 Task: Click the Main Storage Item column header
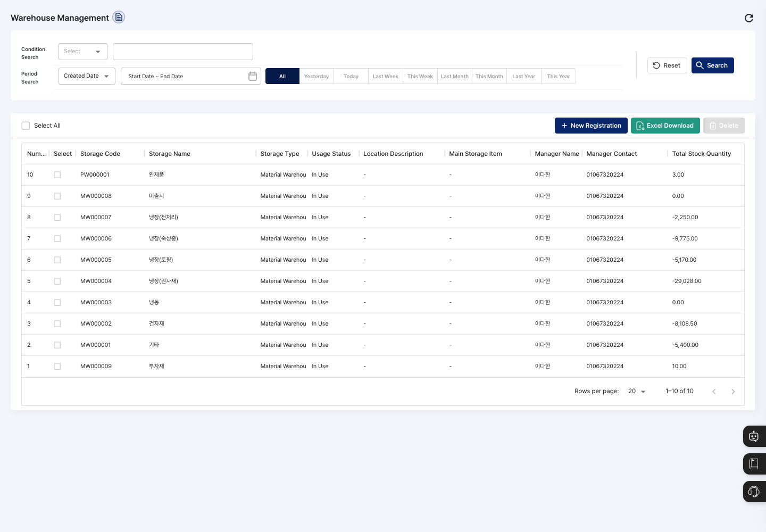pos(476,154)
